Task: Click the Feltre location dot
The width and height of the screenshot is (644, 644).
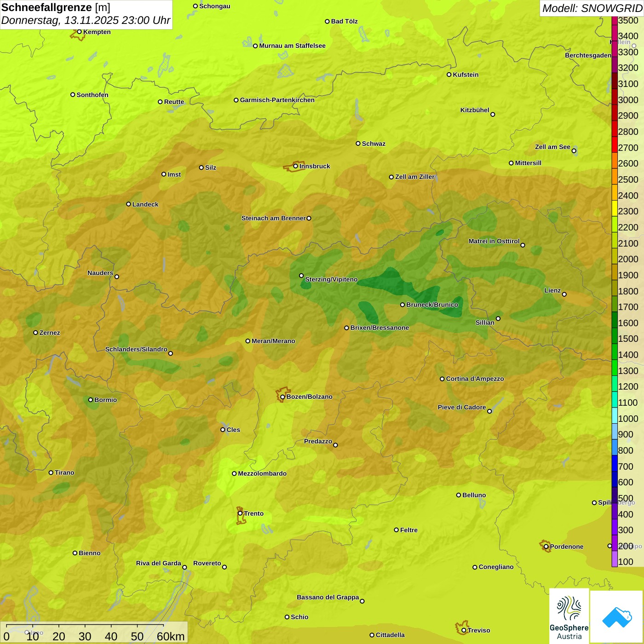Action: pos(396,530)
